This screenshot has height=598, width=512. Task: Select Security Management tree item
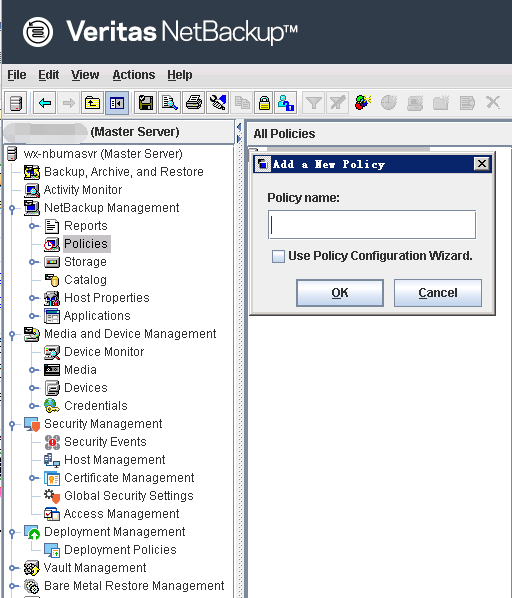[x=103, y=424]
